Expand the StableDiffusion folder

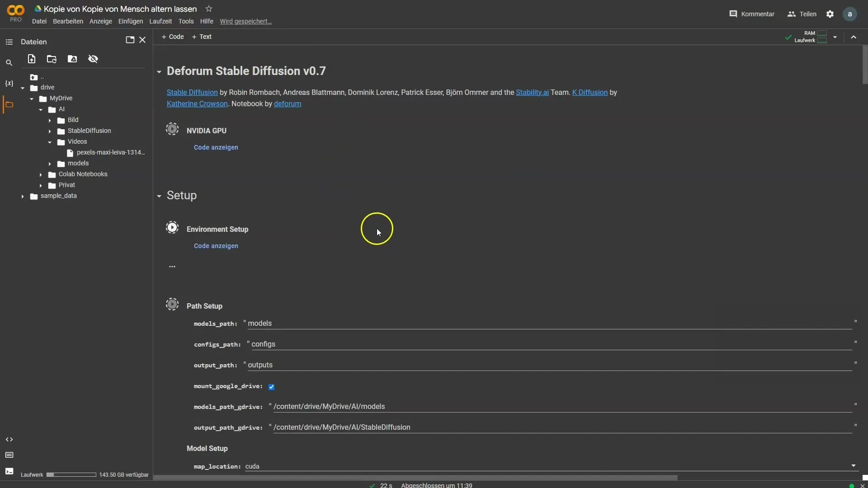50,131
